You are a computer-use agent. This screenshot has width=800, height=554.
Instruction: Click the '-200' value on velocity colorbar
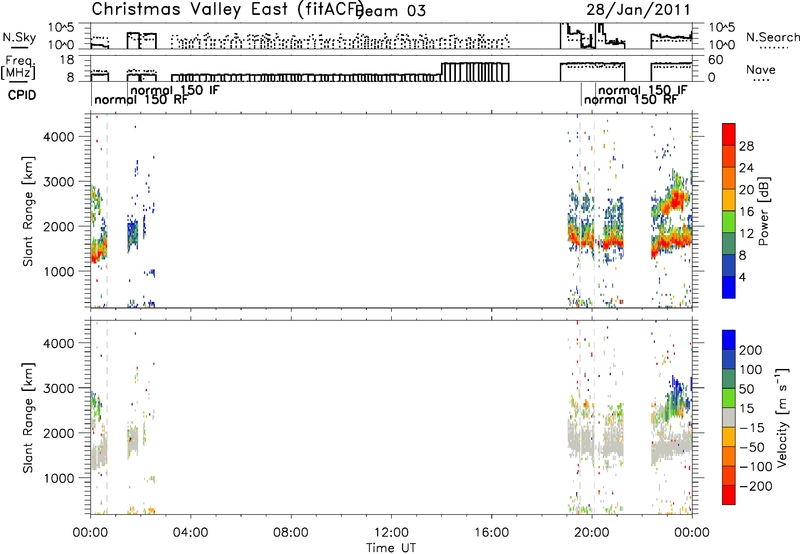[754, 486]
